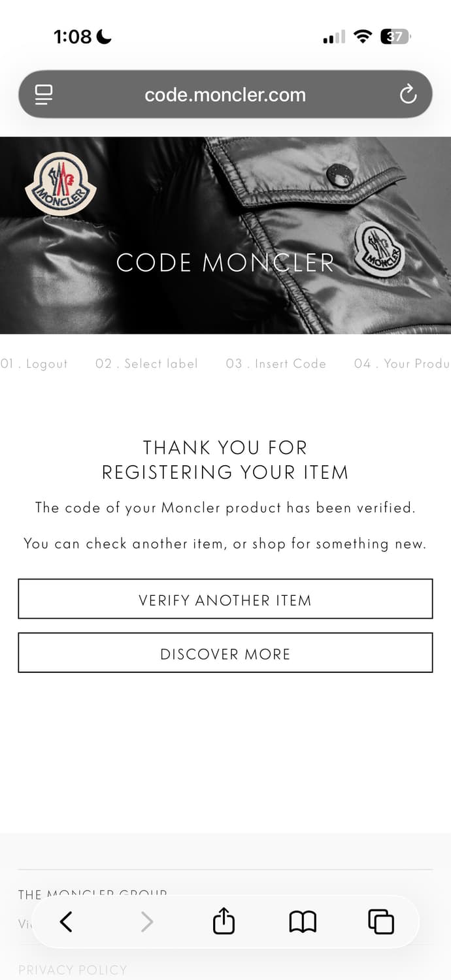Go to '02 . Select label' step
Screen dimensions: 451x980
click(146, 364)
